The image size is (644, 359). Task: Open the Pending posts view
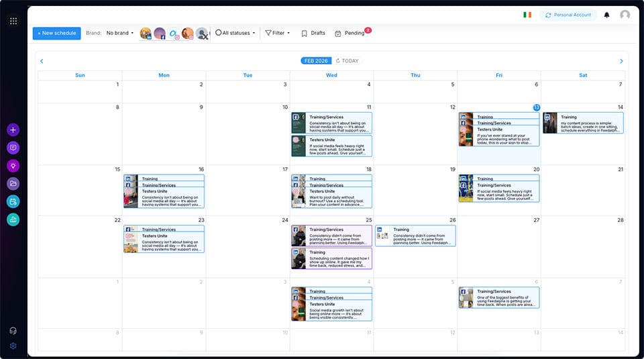350,34
